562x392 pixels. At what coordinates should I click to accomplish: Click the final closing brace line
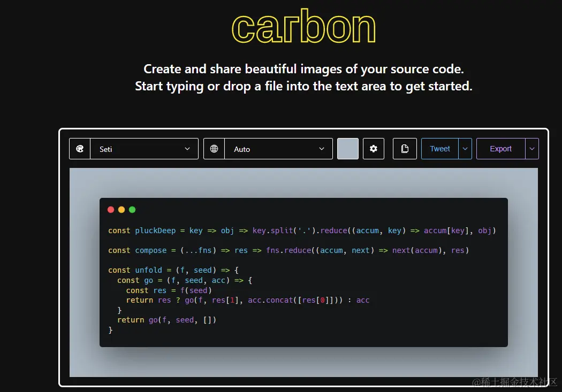click(x=110, y=330)
